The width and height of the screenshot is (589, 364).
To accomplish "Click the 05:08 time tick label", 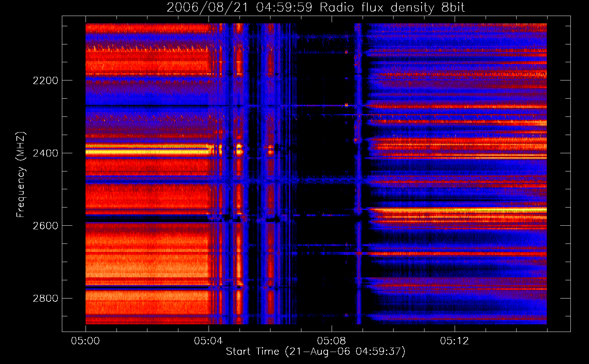I will (x=332, y=341).
